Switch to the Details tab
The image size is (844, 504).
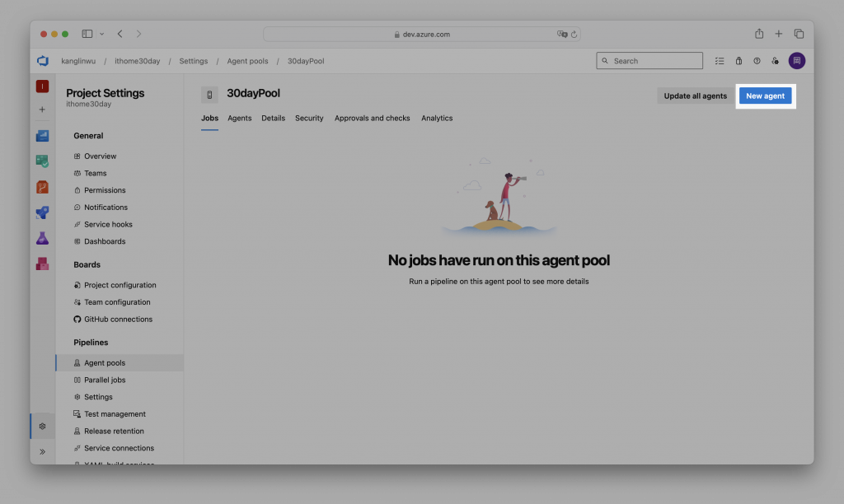click(x=273, y=119)
